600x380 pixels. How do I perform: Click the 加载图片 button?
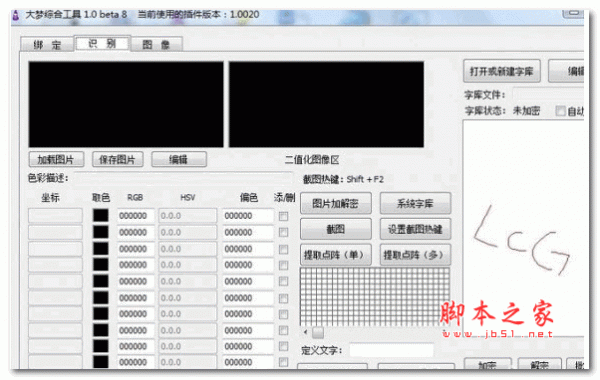56,159
